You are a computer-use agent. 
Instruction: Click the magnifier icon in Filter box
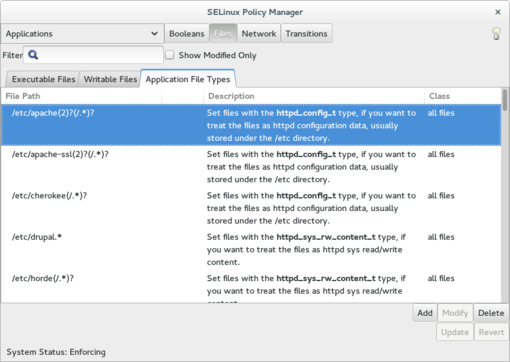click(x=33, y=55)
